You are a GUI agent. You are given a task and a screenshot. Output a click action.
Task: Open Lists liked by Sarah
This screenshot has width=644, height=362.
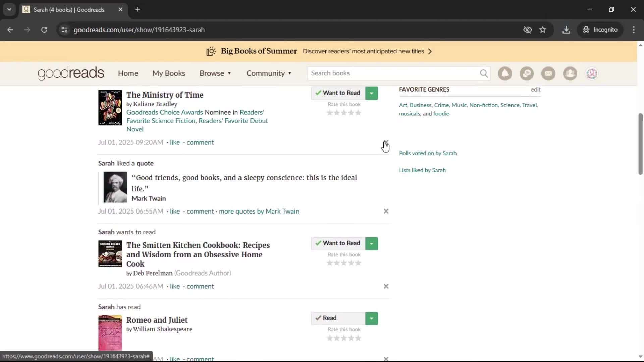tap(422, 170)
